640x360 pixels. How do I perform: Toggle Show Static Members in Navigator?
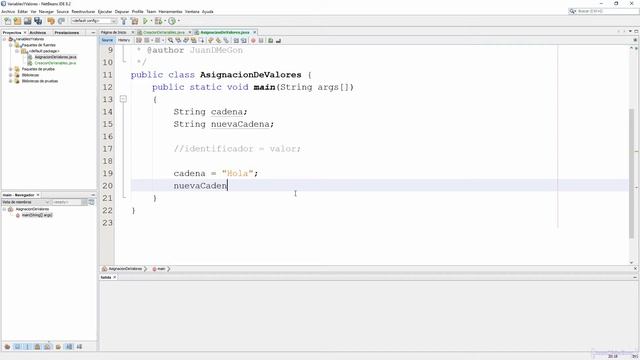click(27, 347)
